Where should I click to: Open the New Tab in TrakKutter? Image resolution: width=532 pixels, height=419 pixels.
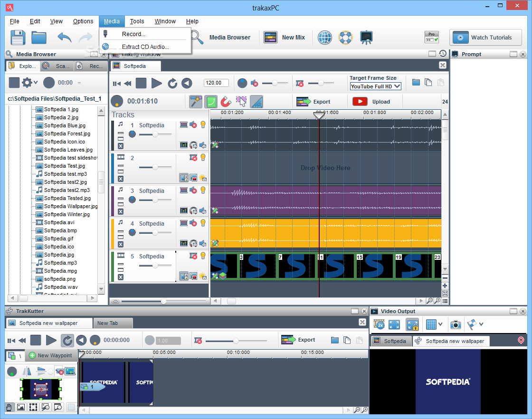tap(113, 323)
